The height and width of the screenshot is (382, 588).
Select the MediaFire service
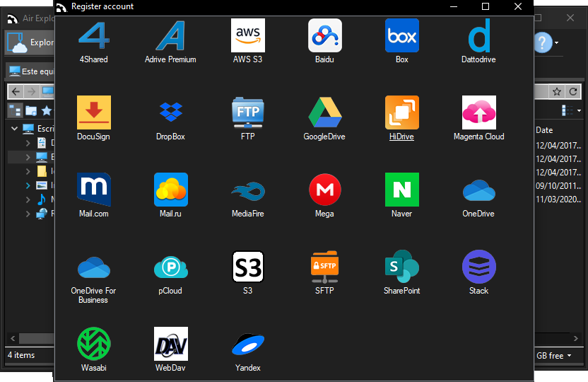point(248,195)
